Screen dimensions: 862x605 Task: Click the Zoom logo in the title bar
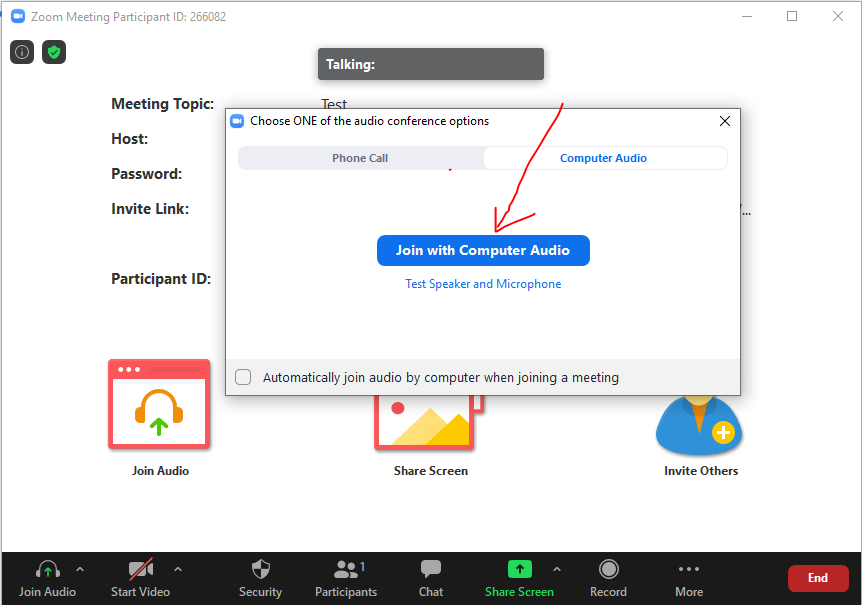[x=18, y=16]
